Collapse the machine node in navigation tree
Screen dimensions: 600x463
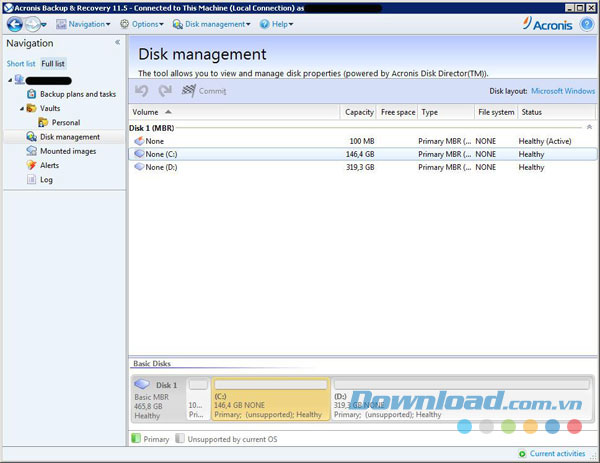click(x=10, y=80)
